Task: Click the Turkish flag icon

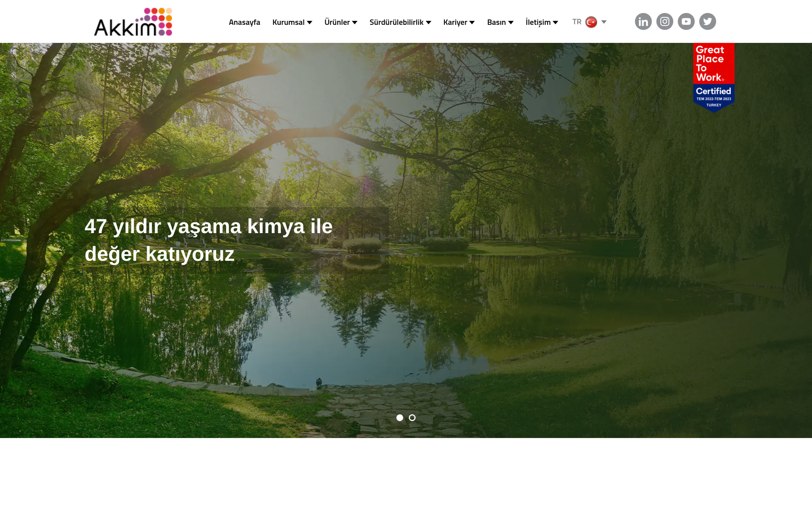Action: point(591,22)
